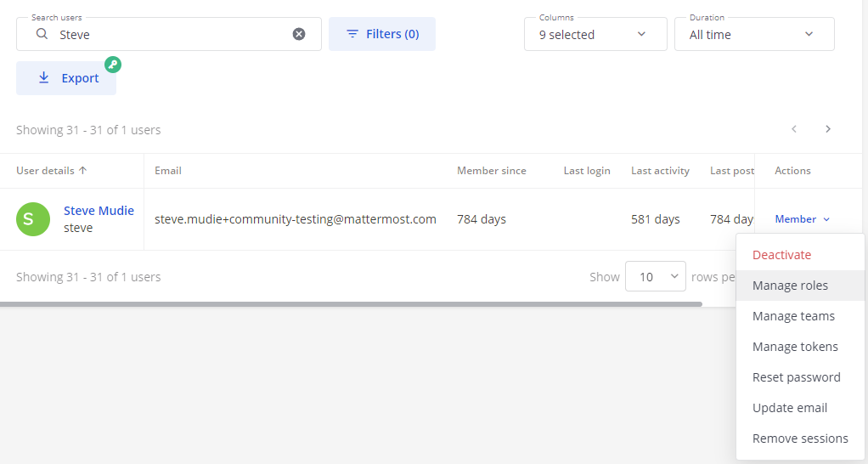Screen dimensions: 868x464
Task: Click the green key badge icon
Action: [113, 65]
